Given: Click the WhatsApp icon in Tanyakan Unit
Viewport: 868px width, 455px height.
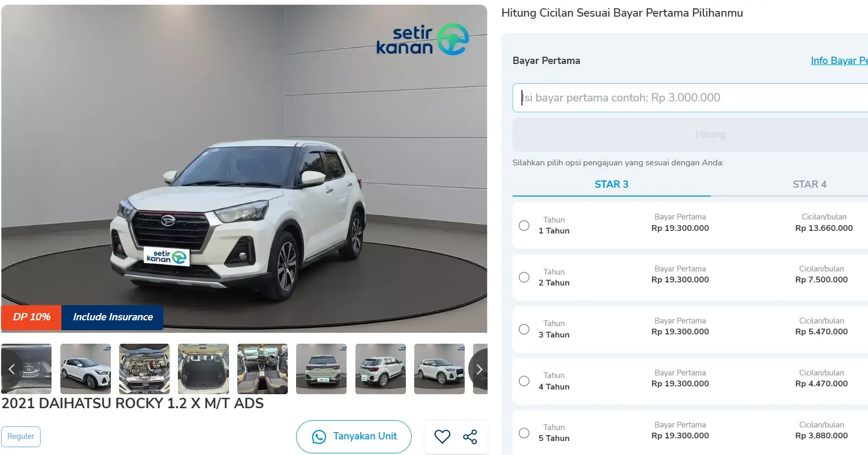Looking at the screenshot, I should (319, 437).
